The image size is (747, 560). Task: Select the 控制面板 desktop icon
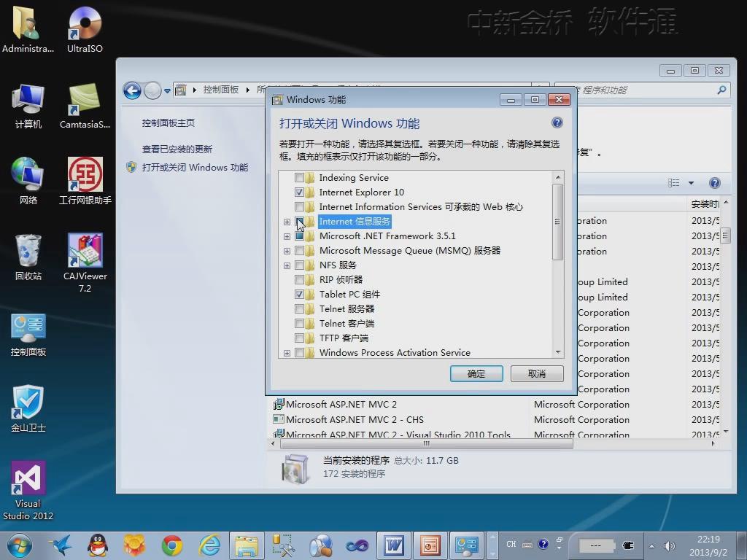[28, 335]
